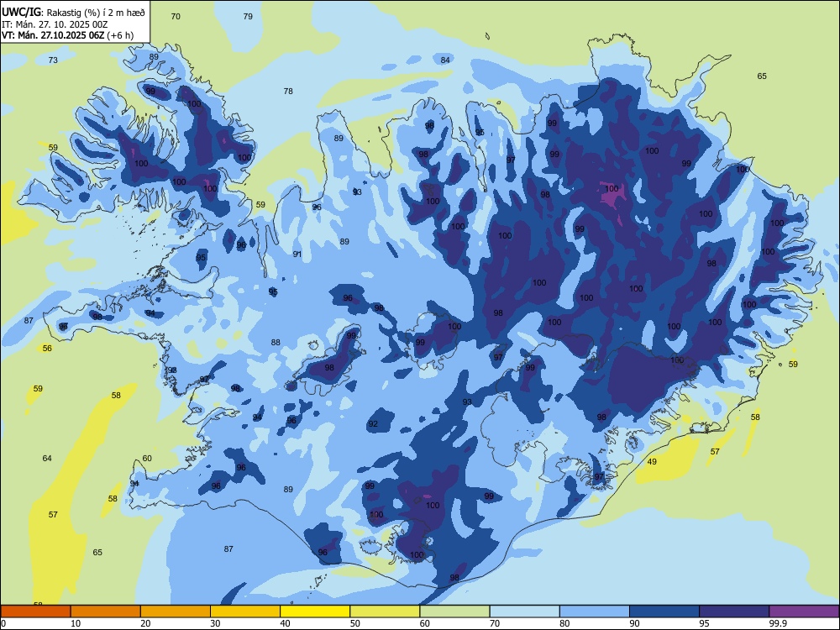Screen dimensions: 840x630
Task: Select the initial time line 'IT: Mán. 27. 10. 2025 00Z'
Action: coord(55,24)
